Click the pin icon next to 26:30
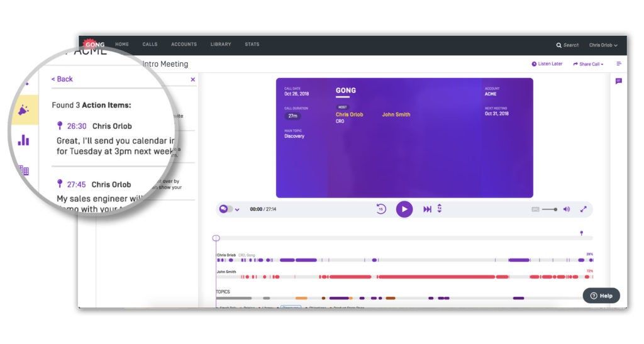The height and width of the screenshot is (344, 644). click(60, 125)
